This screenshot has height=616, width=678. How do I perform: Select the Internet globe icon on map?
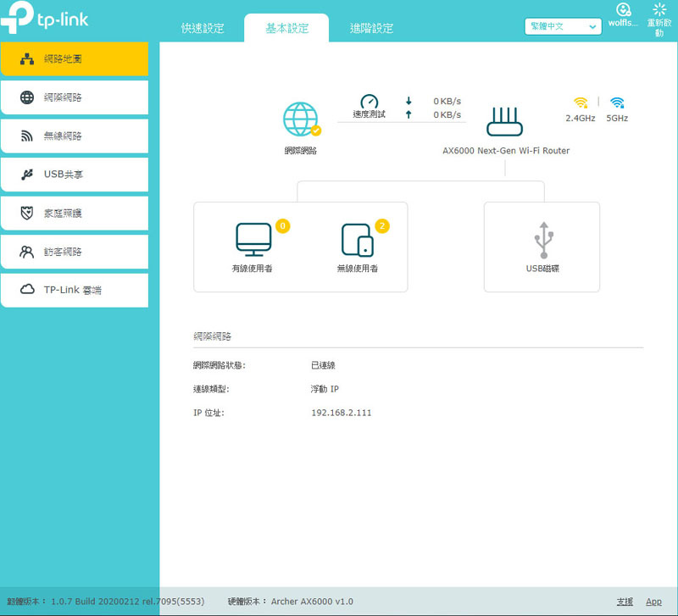click(x=302, y=119)
